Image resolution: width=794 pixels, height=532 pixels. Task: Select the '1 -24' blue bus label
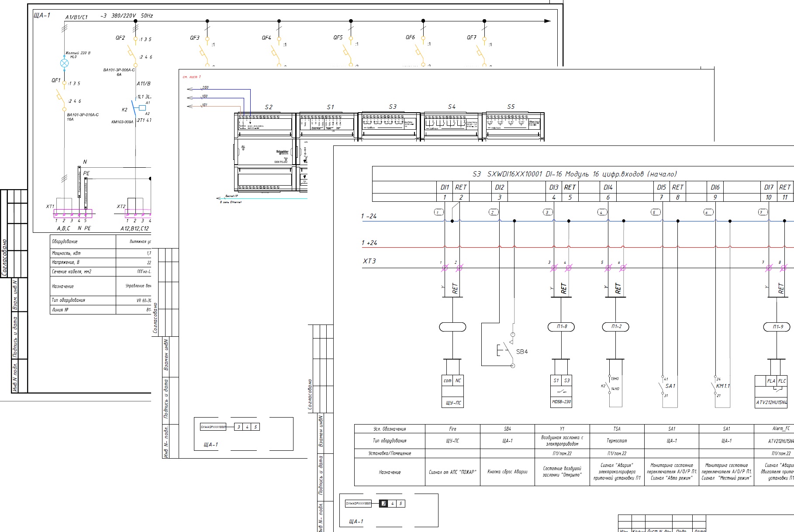tap(369, 216)
